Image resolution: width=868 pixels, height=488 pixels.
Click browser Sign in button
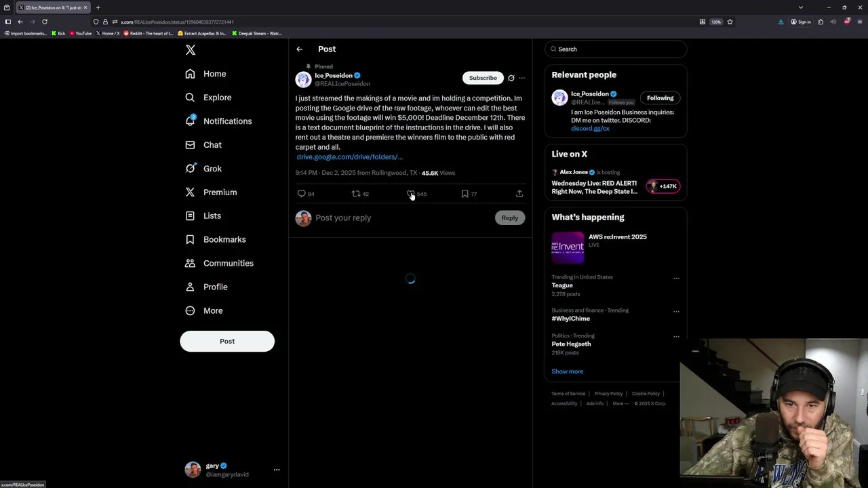(801, 22)
